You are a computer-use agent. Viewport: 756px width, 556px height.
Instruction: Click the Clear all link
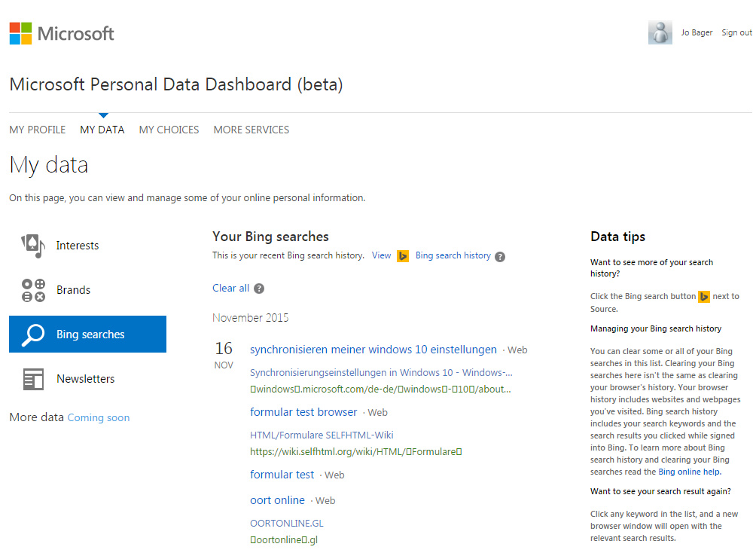point(230,289)
